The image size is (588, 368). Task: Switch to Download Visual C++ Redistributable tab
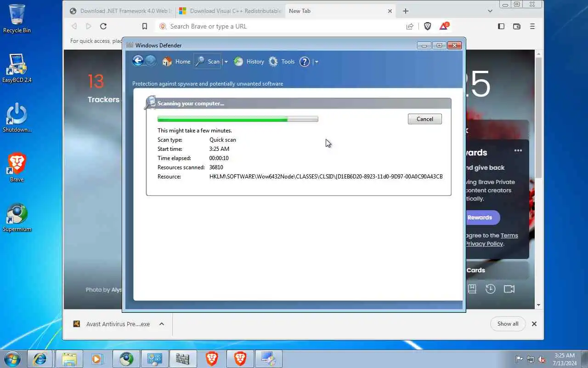[x=230, y=11]
